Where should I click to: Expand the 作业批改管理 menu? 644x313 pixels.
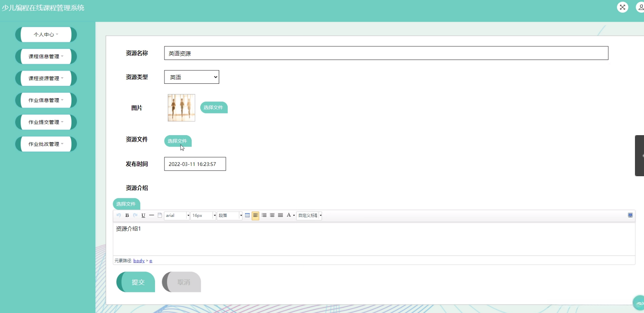46,144
